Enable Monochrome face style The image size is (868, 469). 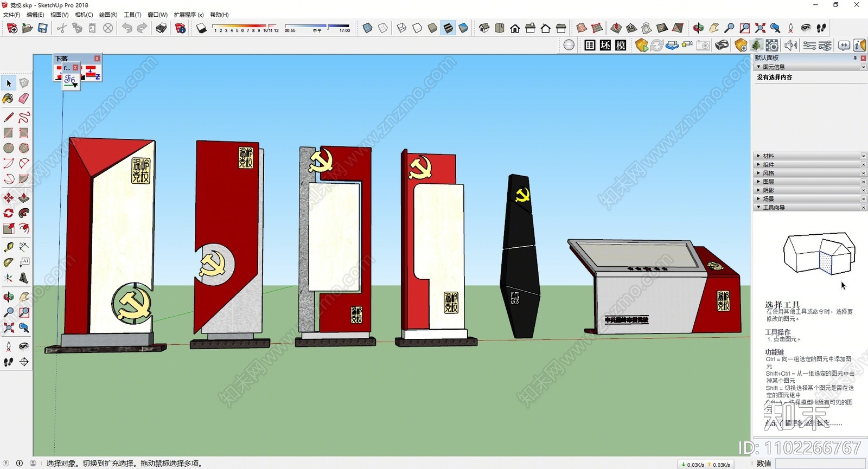coord(463,28)
